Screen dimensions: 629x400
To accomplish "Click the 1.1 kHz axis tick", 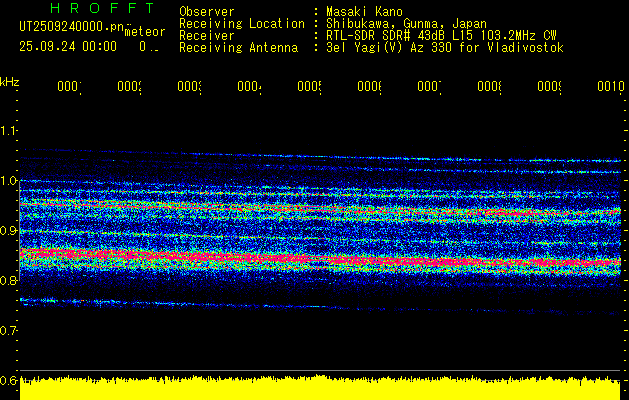I will 9,131.
